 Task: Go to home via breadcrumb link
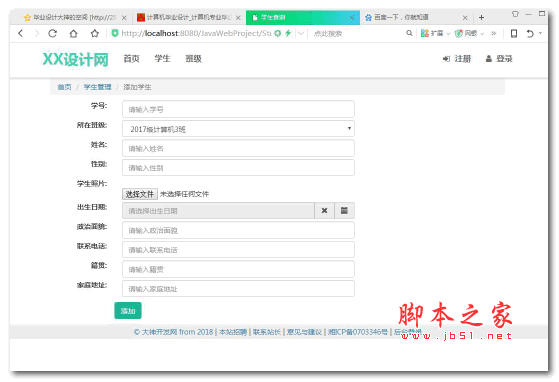click(65, 87)
